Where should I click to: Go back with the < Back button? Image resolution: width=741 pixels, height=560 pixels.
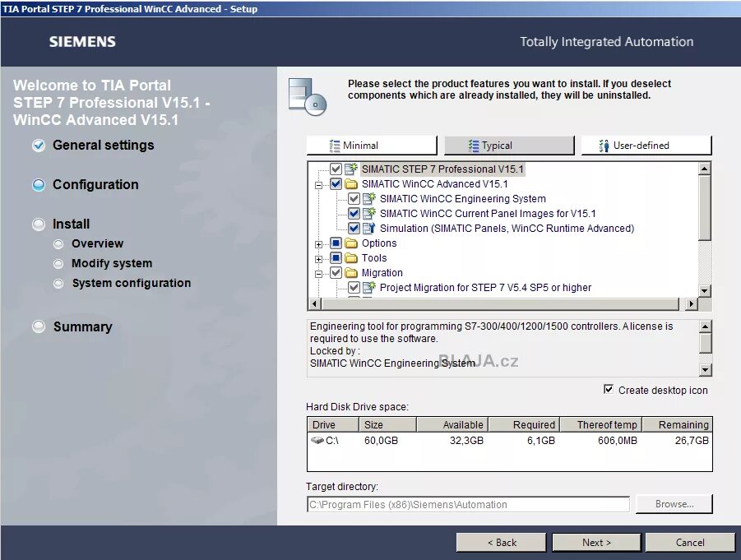pos(501,542)
